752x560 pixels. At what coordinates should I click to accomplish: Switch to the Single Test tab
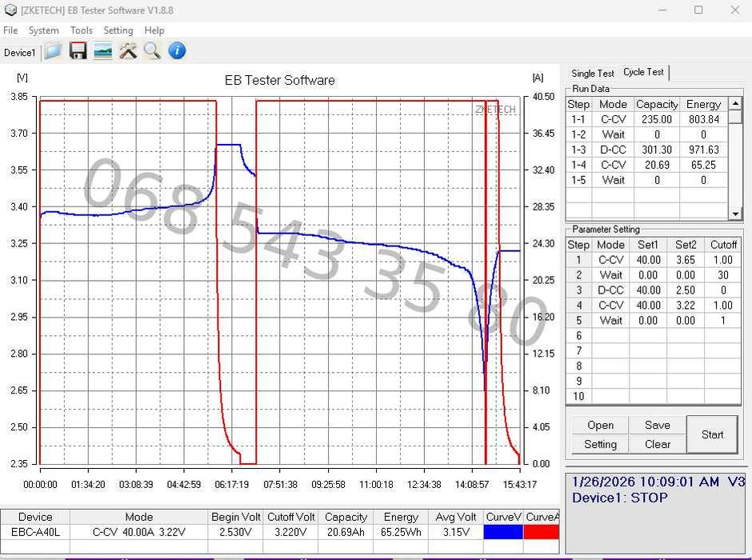[x=592, y=74]
